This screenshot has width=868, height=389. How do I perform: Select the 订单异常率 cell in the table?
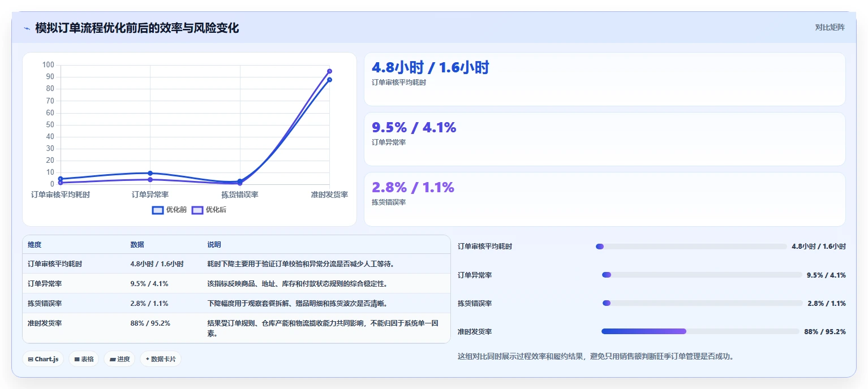45,284
